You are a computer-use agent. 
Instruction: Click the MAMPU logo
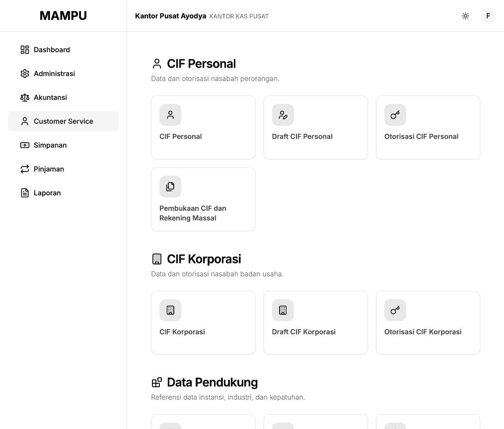[64, 16]
